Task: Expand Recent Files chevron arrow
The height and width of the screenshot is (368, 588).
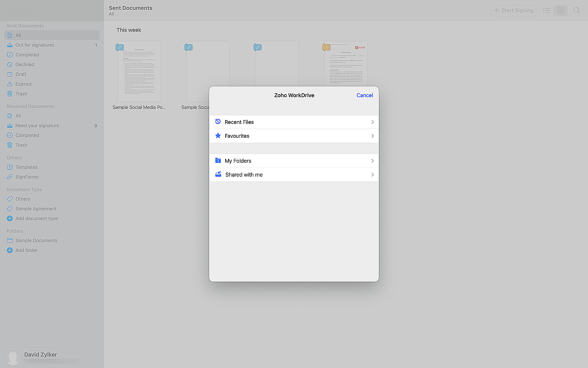Action: pyautogui.click(x=372, y=122)
